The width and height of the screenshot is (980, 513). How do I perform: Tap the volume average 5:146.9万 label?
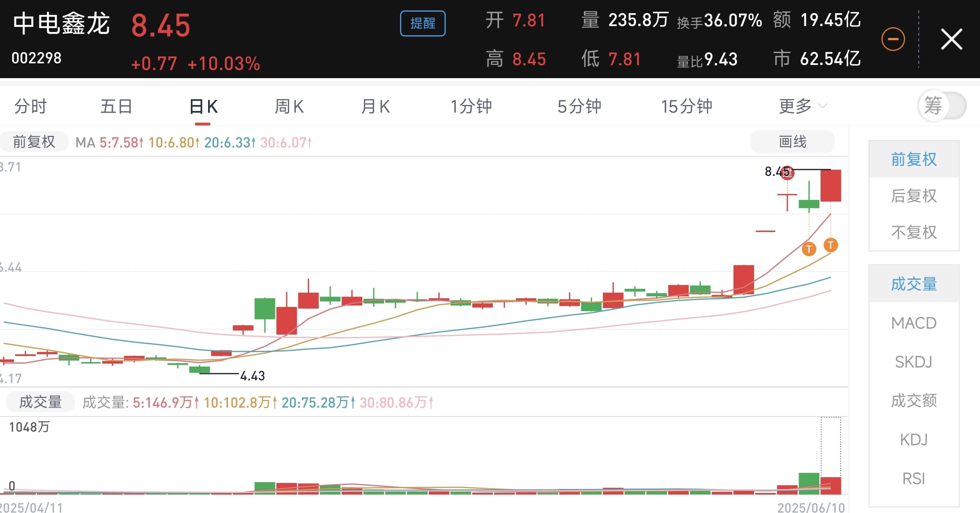pos(166,402)
